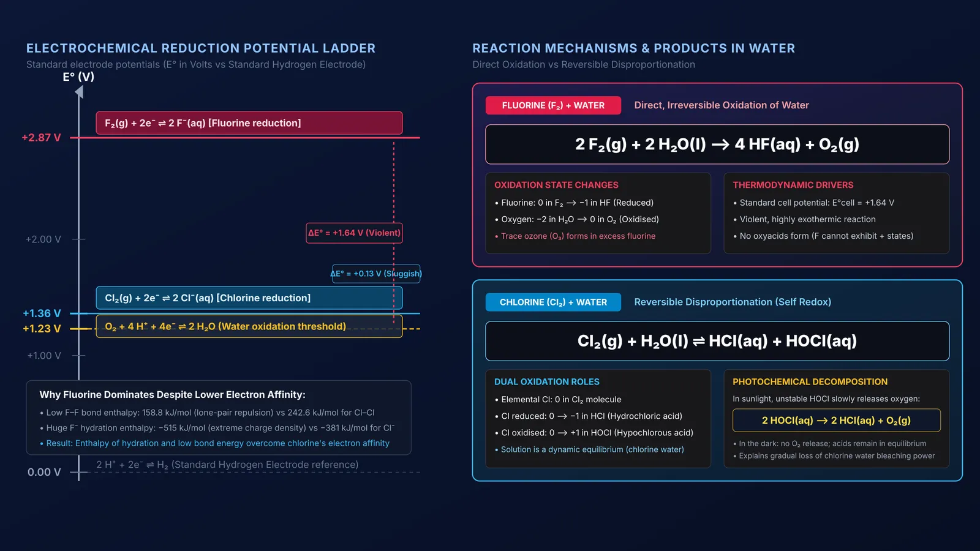This screenshot has width=980, height=551.
Task: Click the ELECTROCHEMICAL REDUCTION POTENTIAL LADDER title
Action: click(x=201, y=48)
